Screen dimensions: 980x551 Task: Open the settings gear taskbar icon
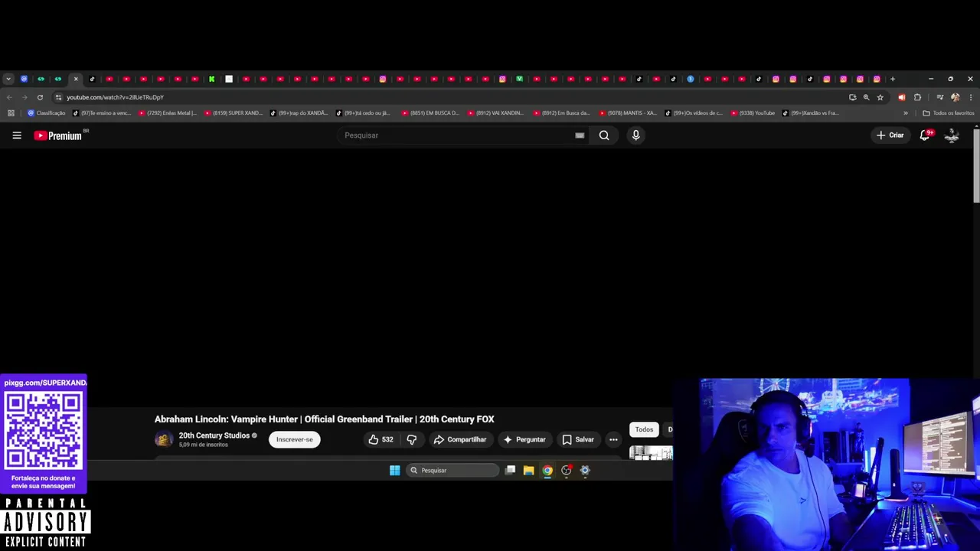click(x=585, y=471)
